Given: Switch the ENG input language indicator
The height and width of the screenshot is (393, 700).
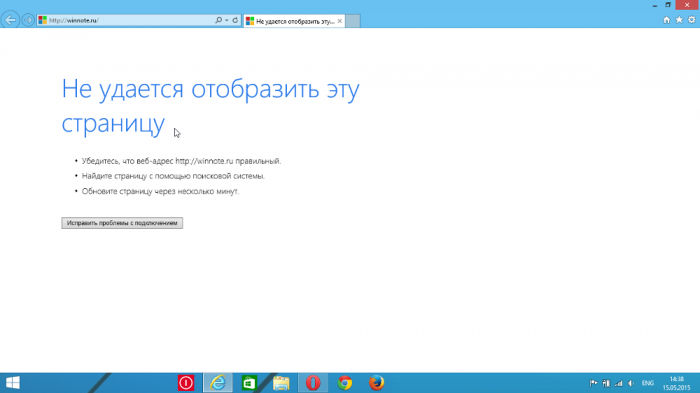Looking at the screenshot, I should 648,383.
